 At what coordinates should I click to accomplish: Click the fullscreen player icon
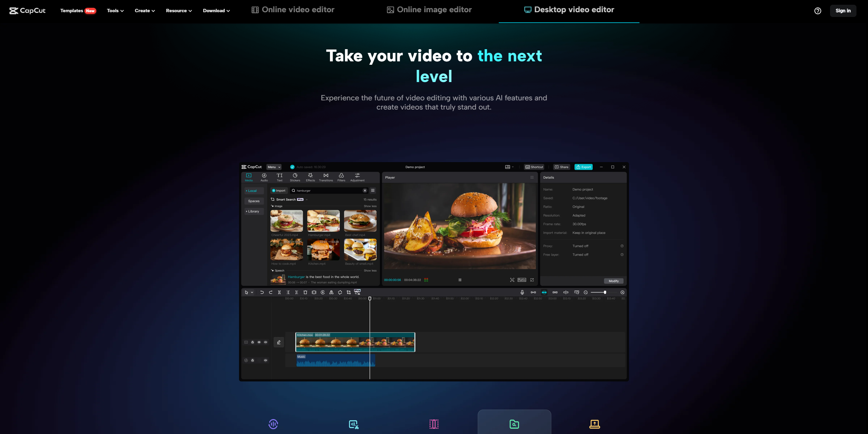532,281
